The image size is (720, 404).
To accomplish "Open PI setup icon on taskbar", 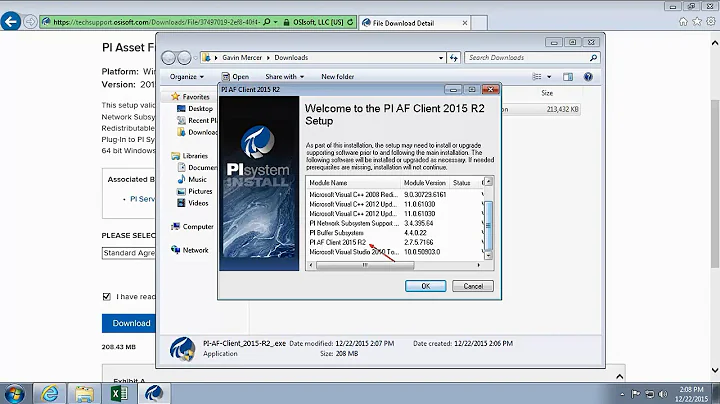I will click(x=154, y=394).
